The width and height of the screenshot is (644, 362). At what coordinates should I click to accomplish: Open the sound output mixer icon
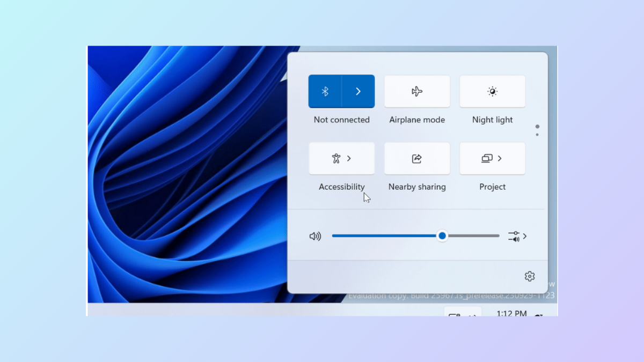(514, 236)
